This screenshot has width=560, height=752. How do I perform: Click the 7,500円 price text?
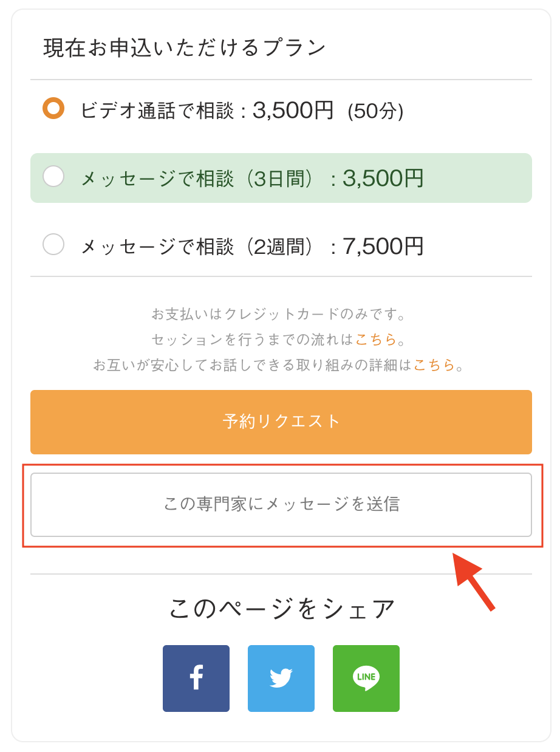tap(383, 246)
